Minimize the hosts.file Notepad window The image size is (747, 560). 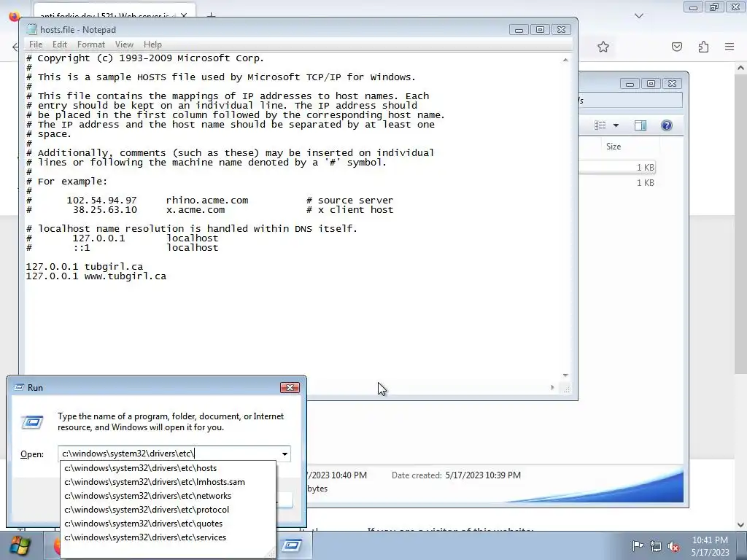click(x=519, y=29)
